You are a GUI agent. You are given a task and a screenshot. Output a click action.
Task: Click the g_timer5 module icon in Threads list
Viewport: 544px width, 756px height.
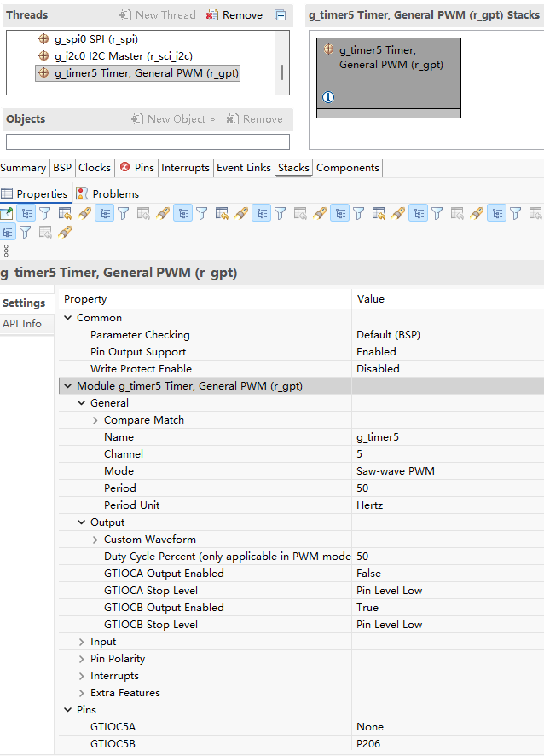click(x=43, y=73)
